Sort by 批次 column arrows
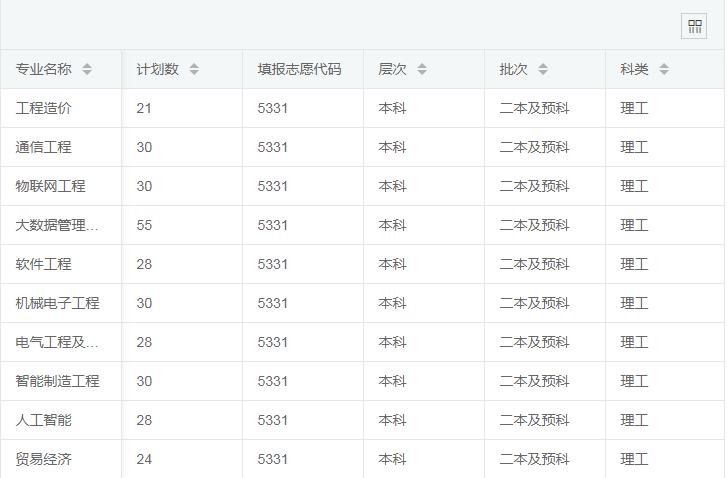The width and height of the screenshot is (727, 478). tap(542, 69)
